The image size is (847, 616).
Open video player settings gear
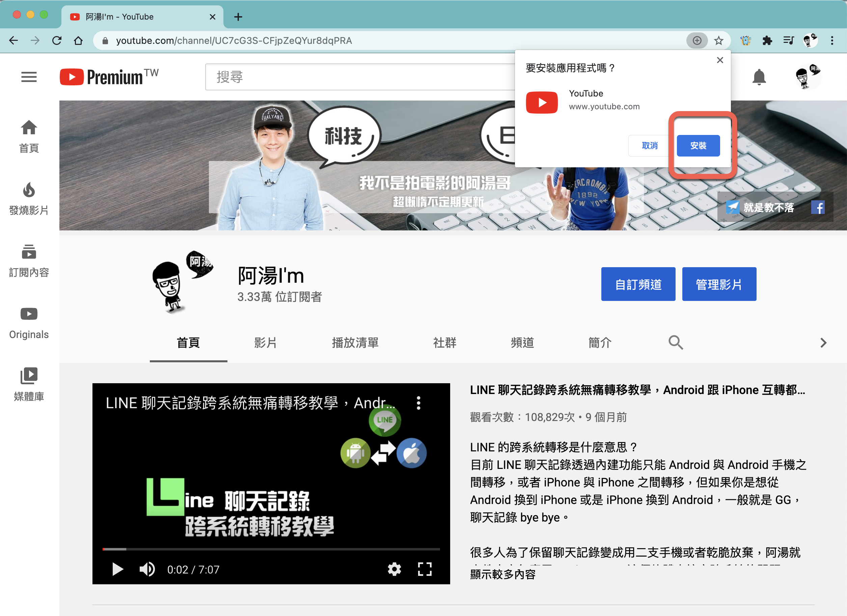(394, 569)
